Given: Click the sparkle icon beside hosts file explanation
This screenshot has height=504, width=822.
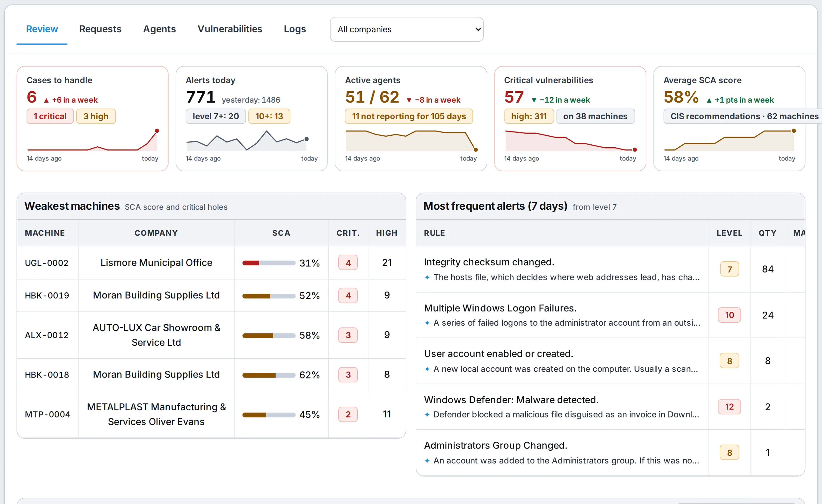Looking at the screenshot, I should [427, 277].
